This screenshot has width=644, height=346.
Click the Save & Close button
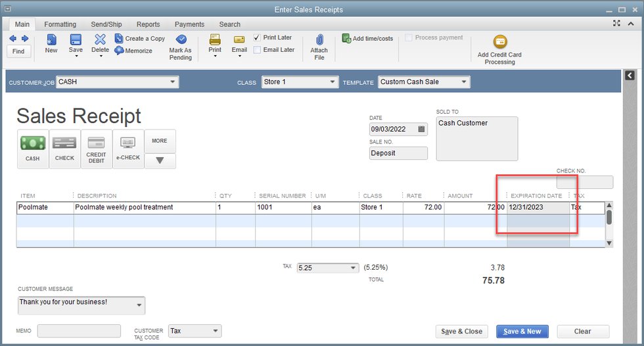click(461, 332)
